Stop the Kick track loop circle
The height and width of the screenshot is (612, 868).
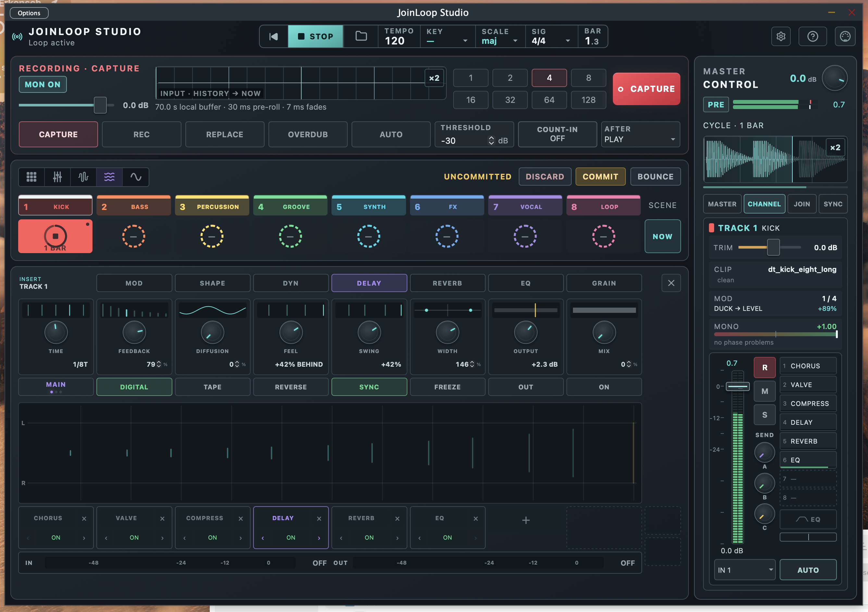[55, 236]
